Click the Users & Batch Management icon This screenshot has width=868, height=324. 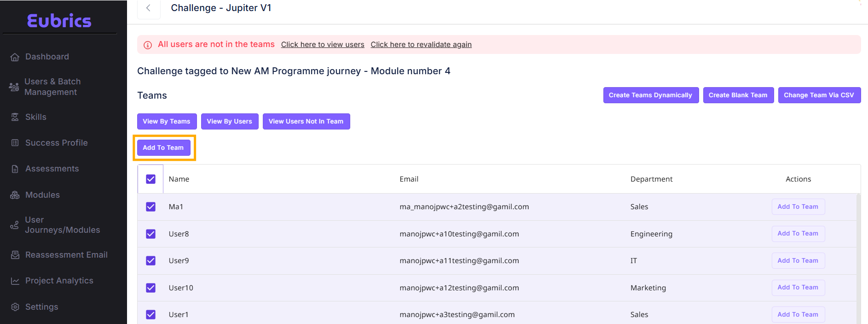[x=14, y=87]
